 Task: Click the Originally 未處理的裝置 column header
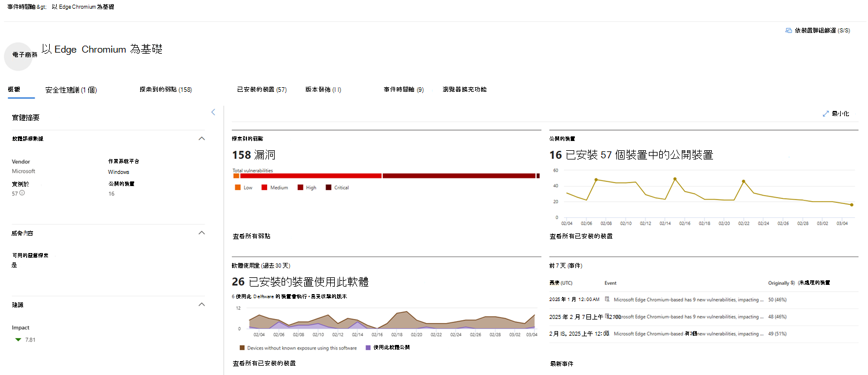[x=799, y=283]
